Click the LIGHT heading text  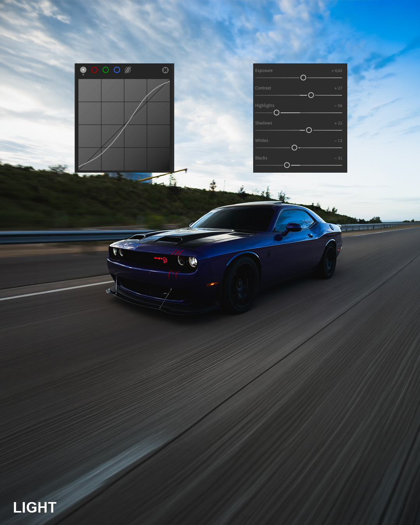pyautogui.click(x=35, y=507)
